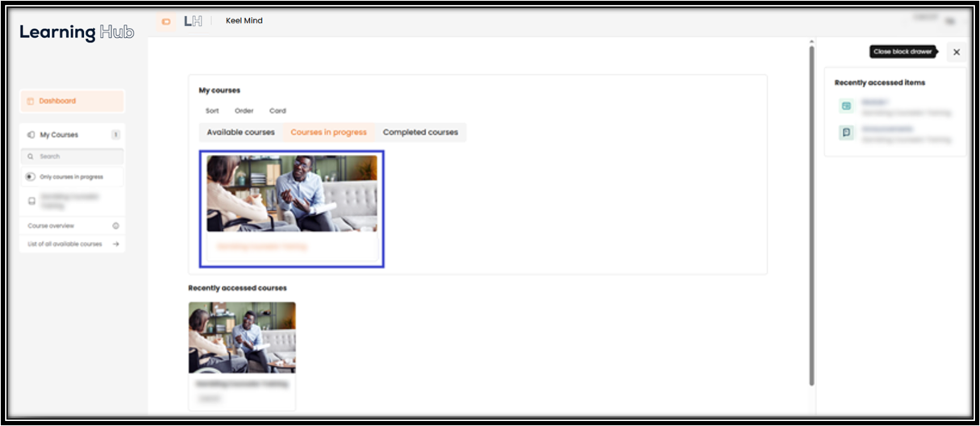Open the first recently accessed item icon

[x=846, y=106]
